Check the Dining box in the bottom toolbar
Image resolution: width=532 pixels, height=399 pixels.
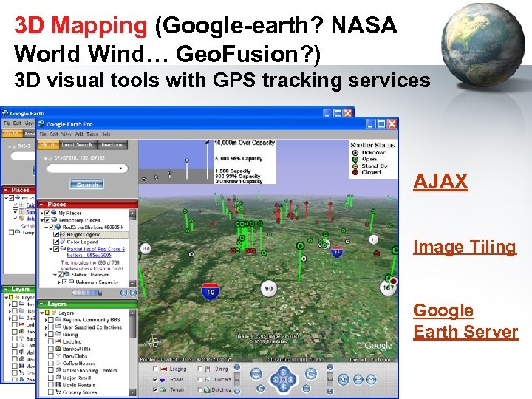click(x=200, y=369)
